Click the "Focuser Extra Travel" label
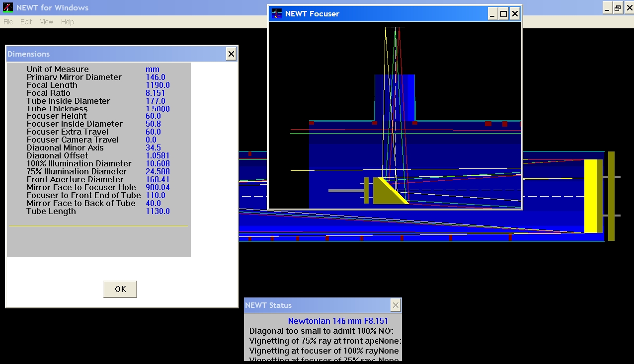 click(68, 132)
